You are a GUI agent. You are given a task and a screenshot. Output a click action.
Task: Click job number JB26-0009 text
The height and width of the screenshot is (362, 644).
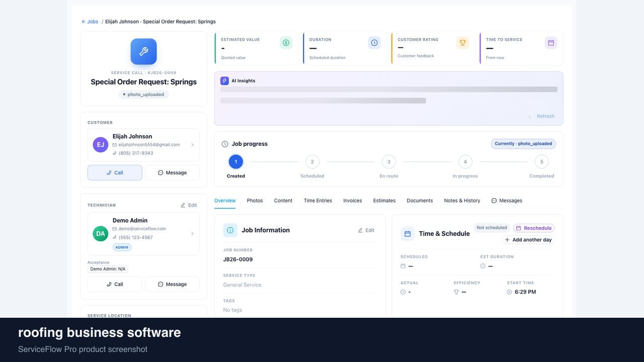coord(238,259)
